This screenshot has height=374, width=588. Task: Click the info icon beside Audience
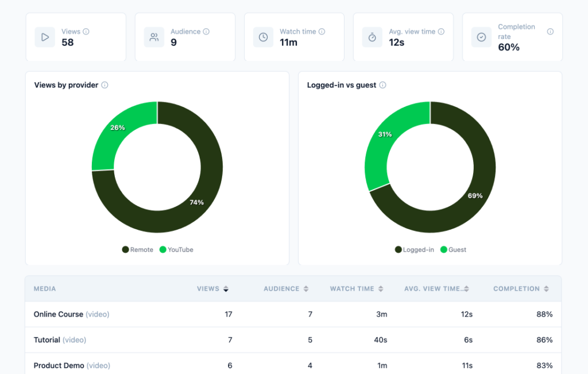click(x=206, y=32)
